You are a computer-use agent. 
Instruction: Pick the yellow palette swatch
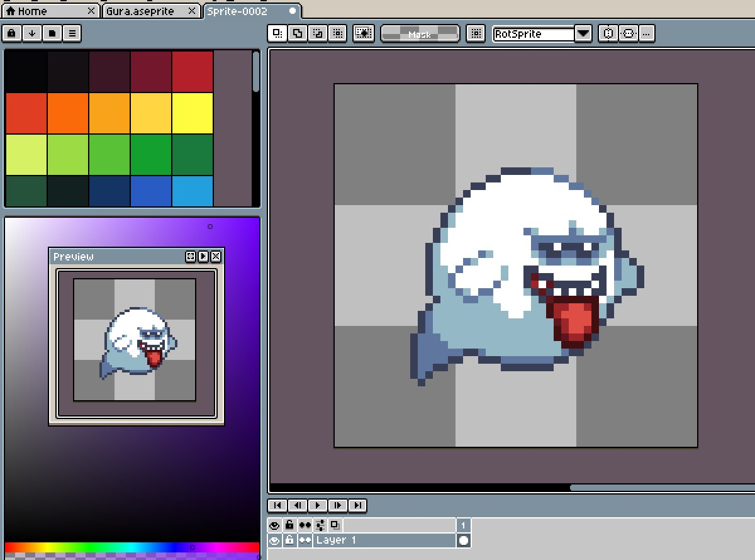(193, 113)
